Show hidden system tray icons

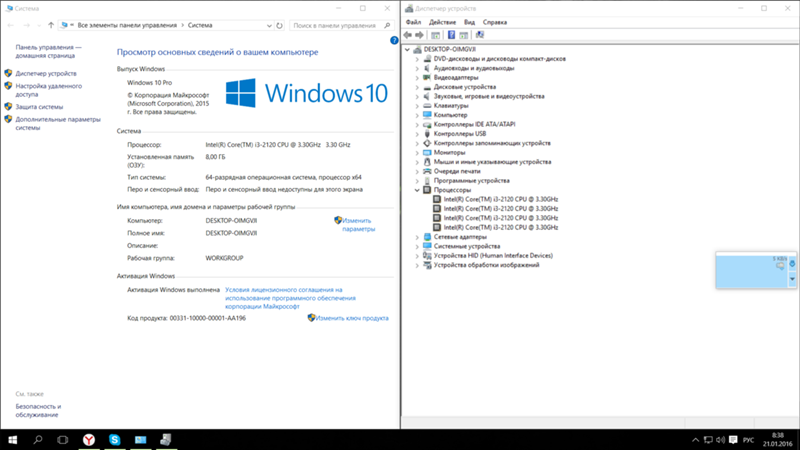click(695, 440)
